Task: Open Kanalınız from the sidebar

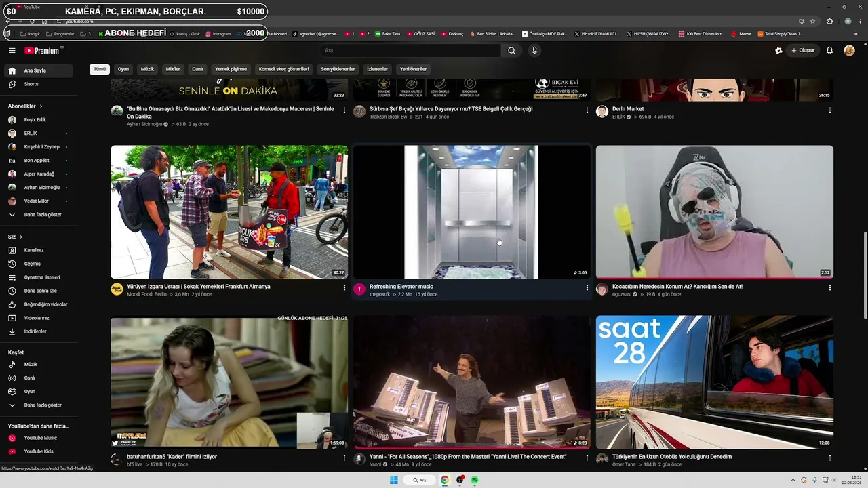Action: click(x=39, y=250)
